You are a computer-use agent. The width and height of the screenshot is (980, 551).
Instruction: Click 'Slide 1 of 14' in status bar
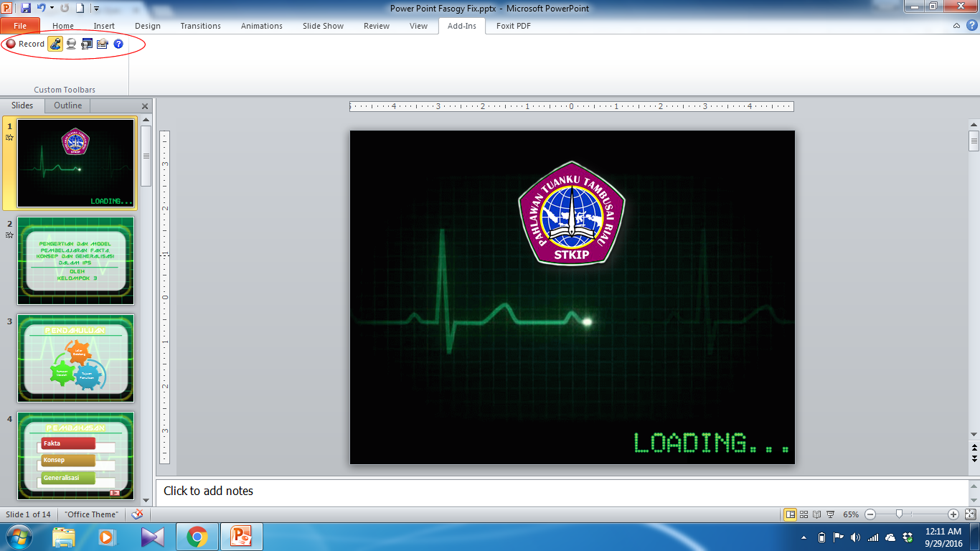29,514
